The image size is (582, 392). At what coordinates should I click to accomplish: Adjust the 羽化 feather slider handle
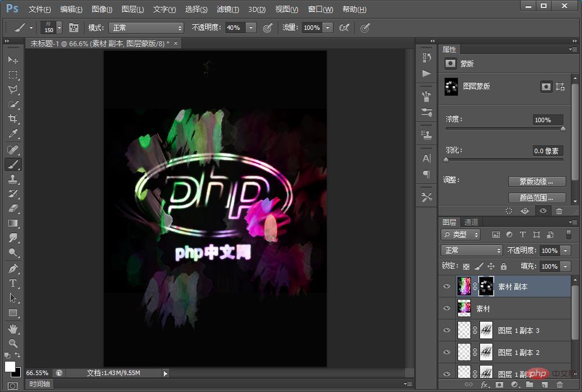446,159
